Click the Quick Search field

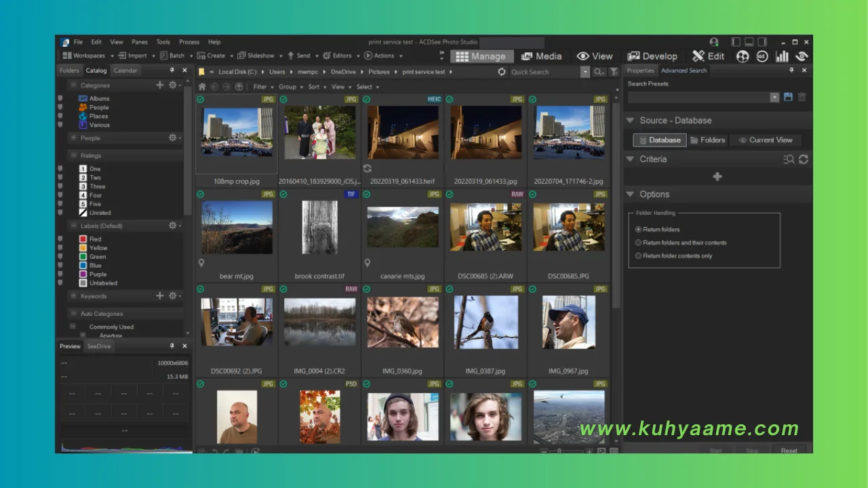(545, 72)
